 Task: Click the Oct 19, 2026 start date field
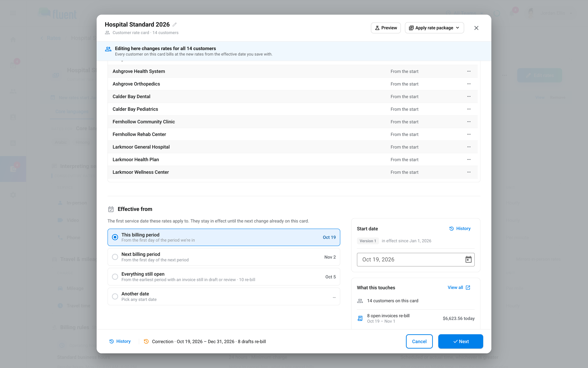tap(416, 260)
